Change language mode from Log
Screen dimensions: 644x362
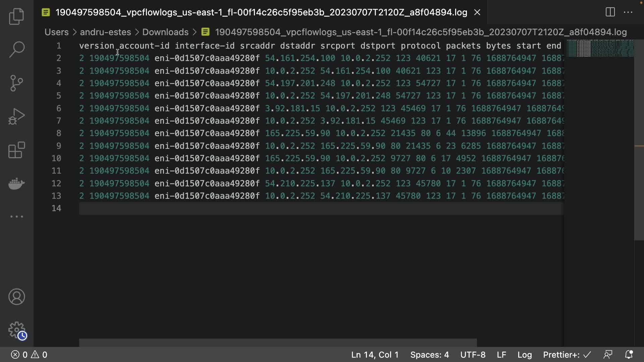point(525,355)
